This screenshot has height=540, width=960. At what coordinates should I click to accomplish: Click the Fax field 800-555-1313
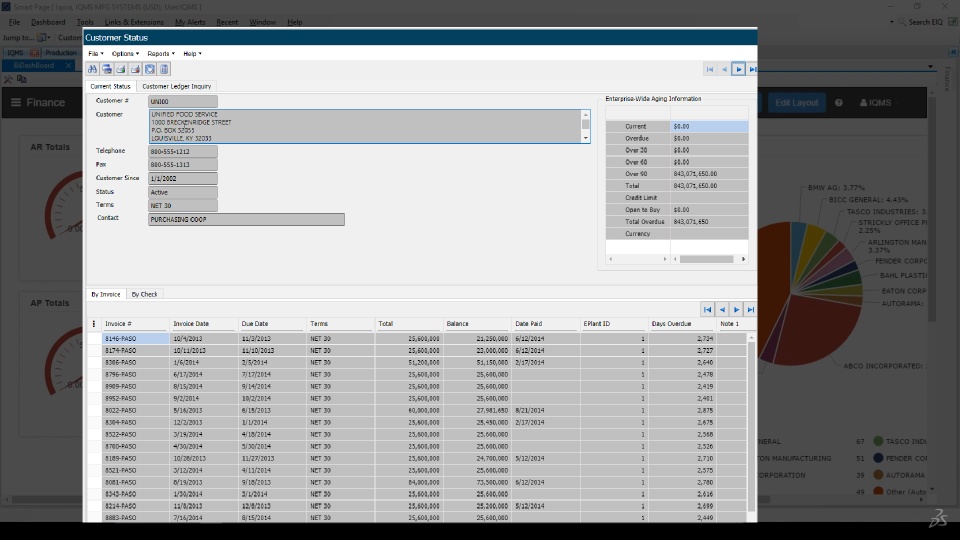pos(182,165)
